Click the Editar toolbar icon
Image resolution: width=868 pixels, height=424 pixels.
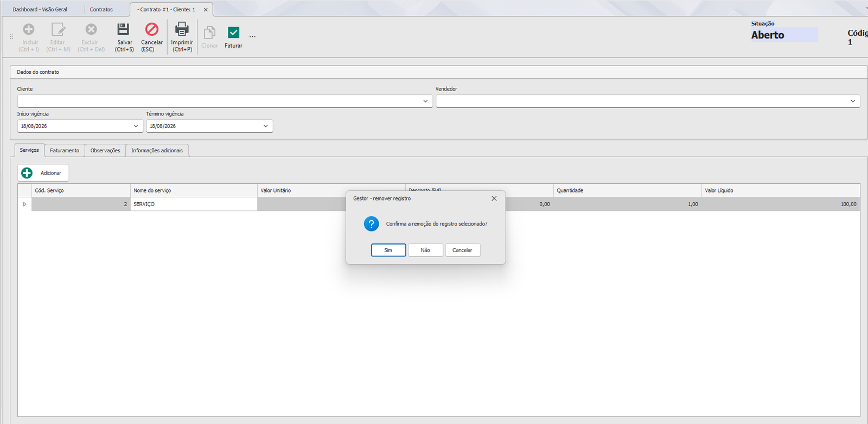(58, 29)
